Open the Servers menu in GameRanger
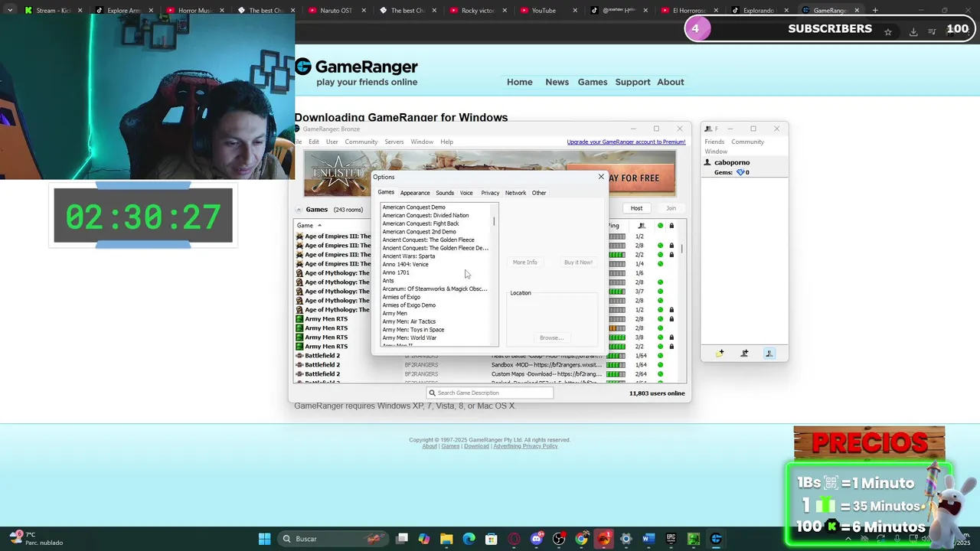This screenshot has width=980, height=551. (x=394, y=142)
